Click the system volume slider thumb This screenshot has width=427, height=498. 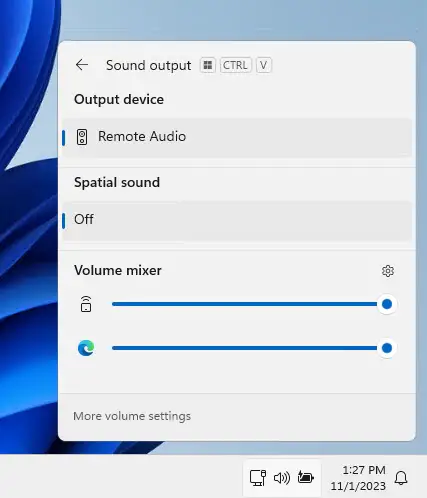coord(387,304)
